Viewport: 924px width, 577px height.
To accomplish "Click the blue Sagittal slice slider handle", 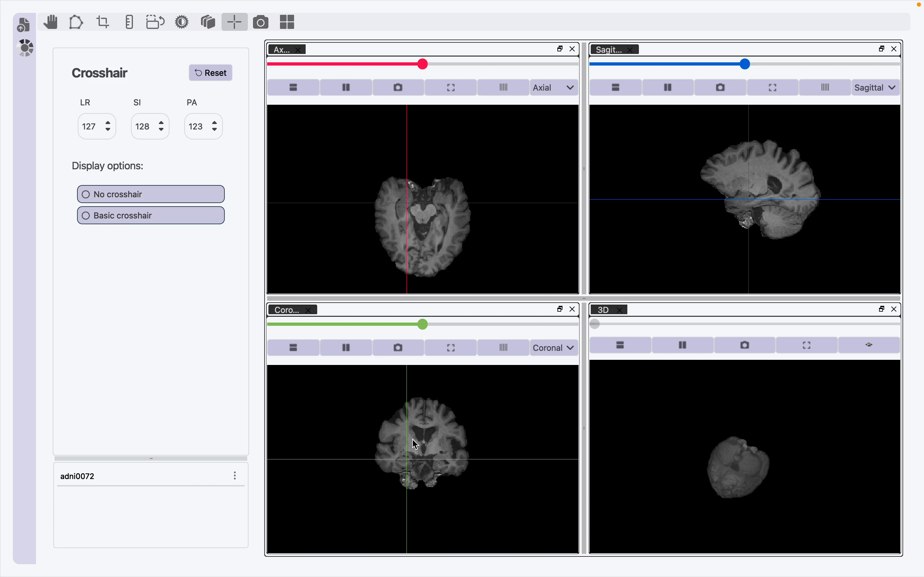I will (x=745, y=64).
